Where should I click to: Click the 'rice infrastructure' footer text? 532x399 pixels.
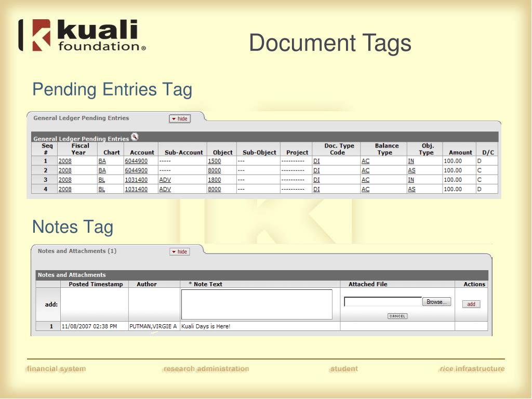(472, 369)
